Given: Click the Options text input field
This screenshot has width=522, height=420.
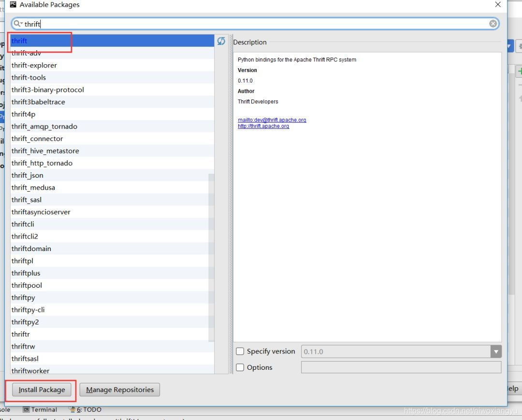Looking at the screenshot, I should coord(401,367).
